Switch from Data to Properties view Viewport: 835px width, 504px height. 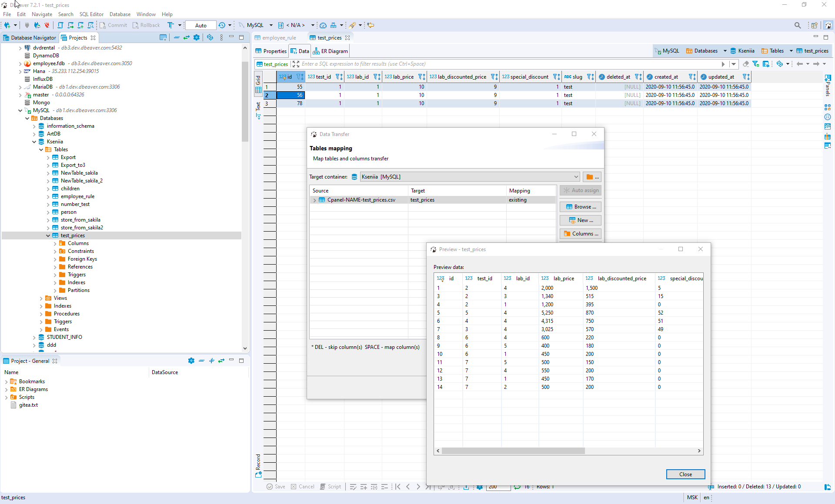tap(274, 51)
